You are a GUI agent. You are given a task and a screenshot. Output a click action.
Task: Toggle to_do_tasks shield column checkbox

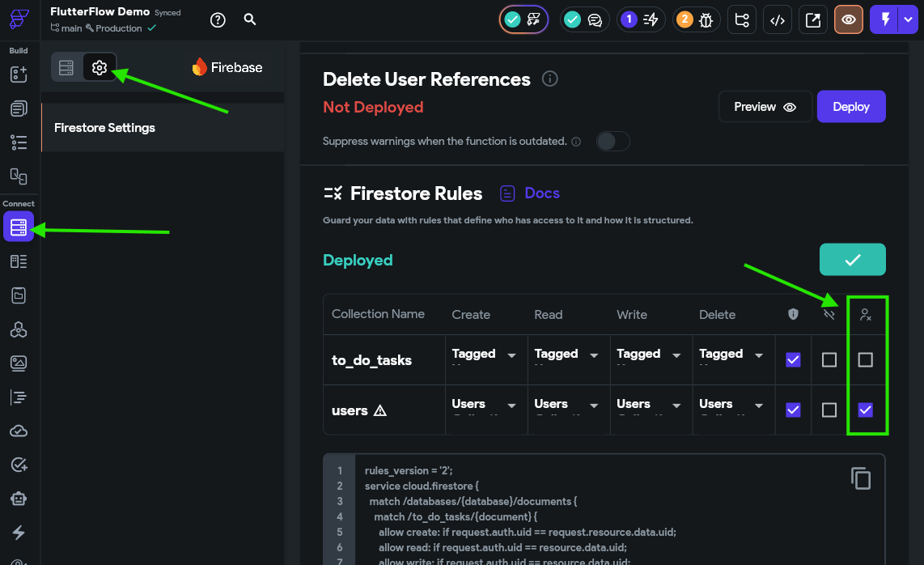[x=793, y=359]
